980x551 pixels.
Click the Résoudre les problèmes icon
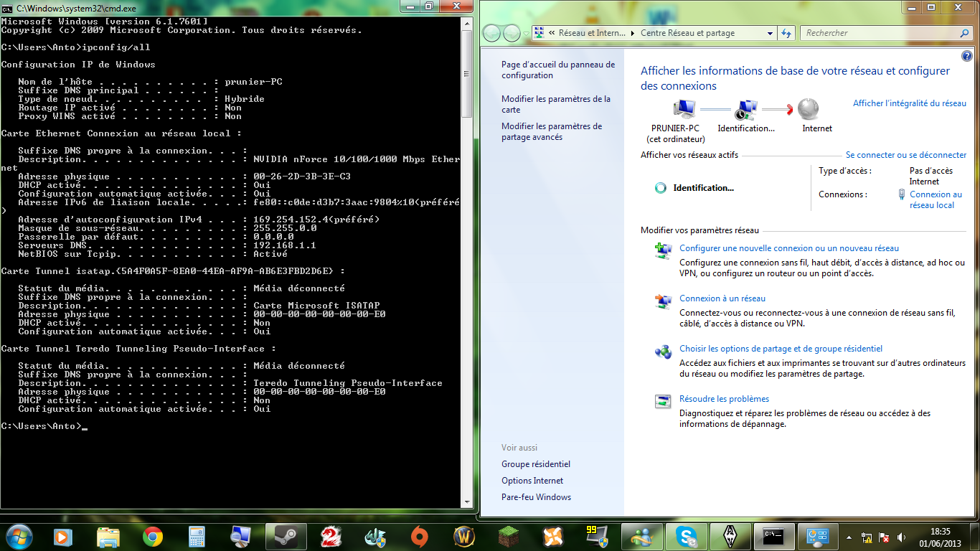[662, 401]
